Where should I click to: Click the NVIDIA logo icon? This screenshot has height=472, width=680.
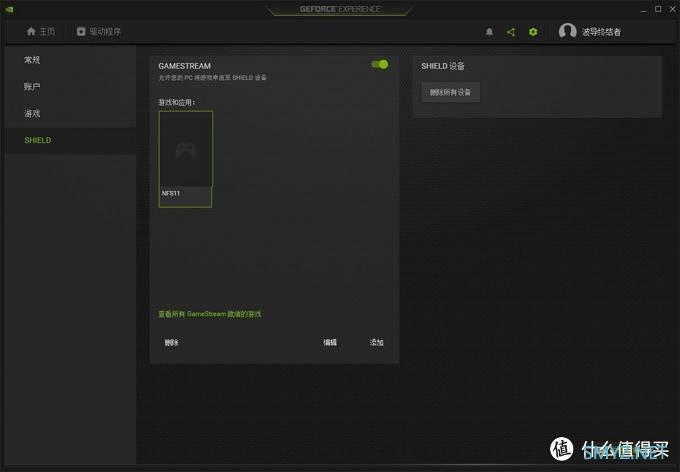[9, 9]
